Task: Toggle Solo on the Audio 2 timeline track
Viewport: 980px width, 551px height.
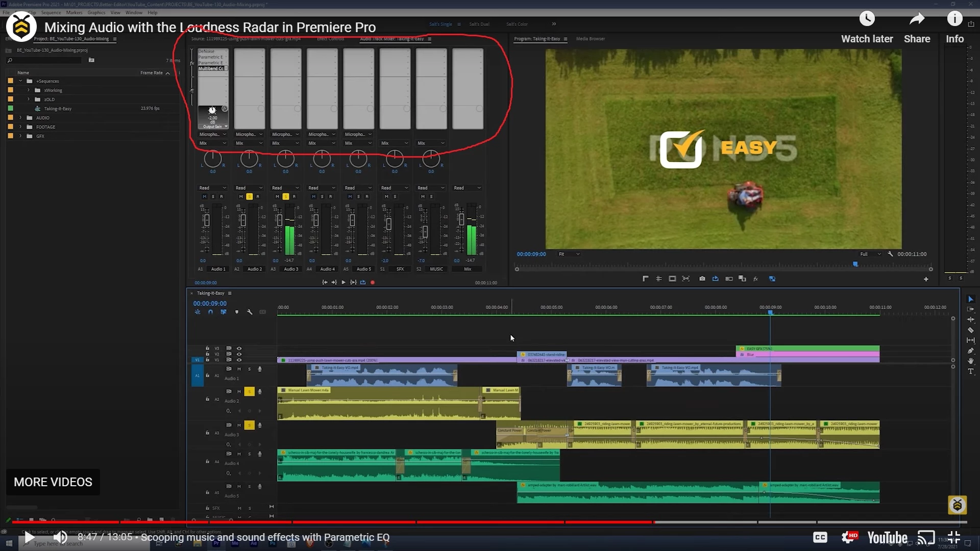Action: click(x=249, y=391)
